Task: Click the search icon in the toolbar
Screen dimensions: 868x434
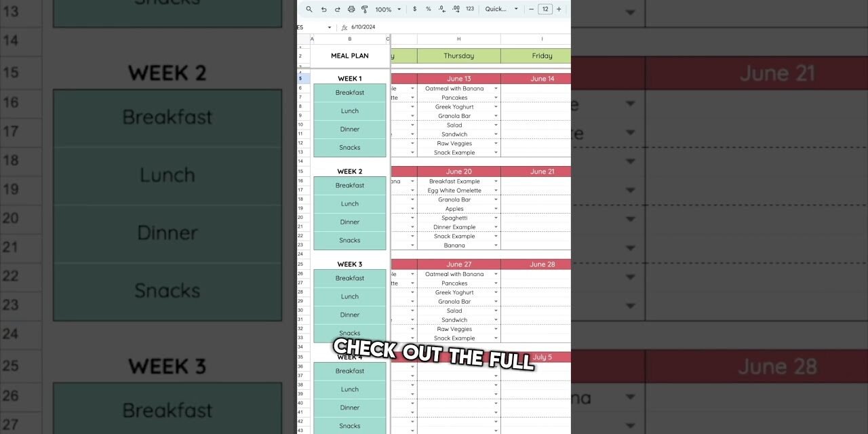Action: point(309,9)
